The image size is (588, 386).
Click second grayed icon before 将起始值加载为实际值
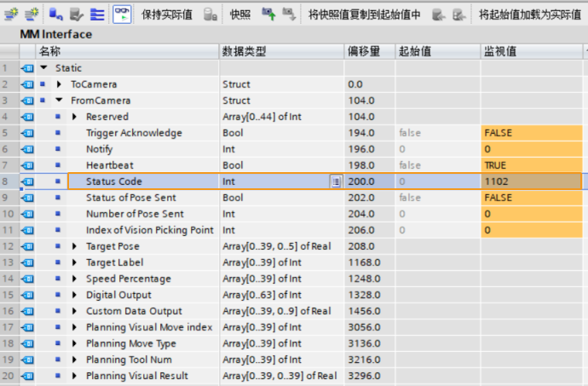[x=459, y=14]
